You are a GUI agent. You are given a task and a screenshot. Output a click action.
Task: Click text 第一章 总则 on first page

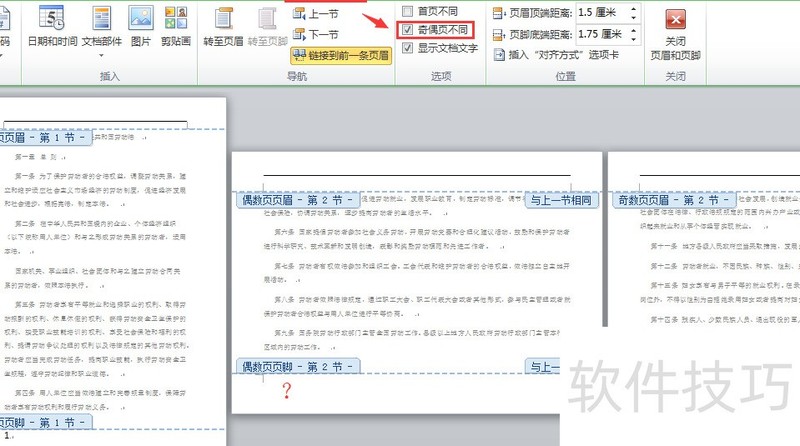pos(36,157)
